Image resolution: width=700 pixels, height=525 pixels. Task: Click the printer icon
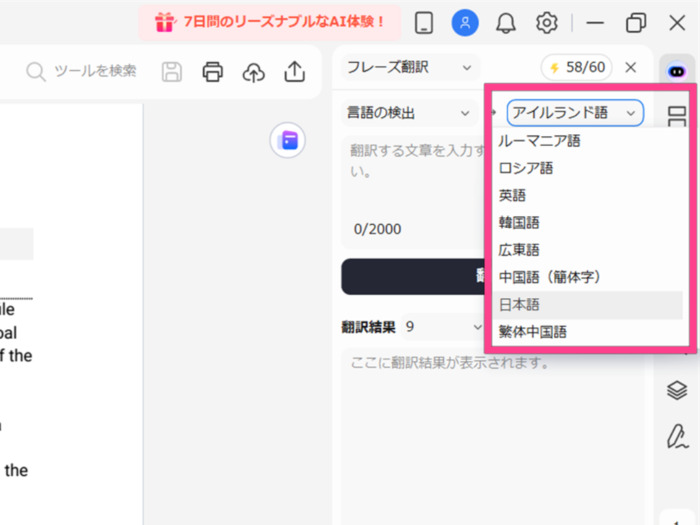[212, 71]
